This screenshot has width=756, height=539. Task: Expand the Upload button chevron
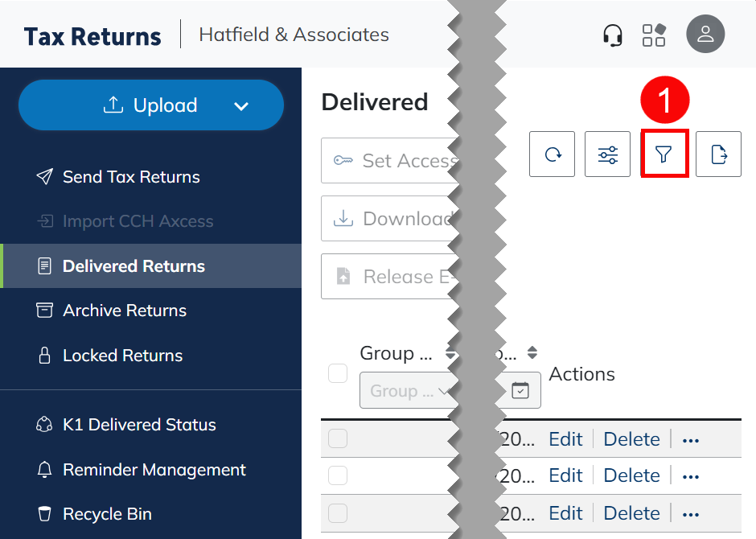[x=240, y=105]
